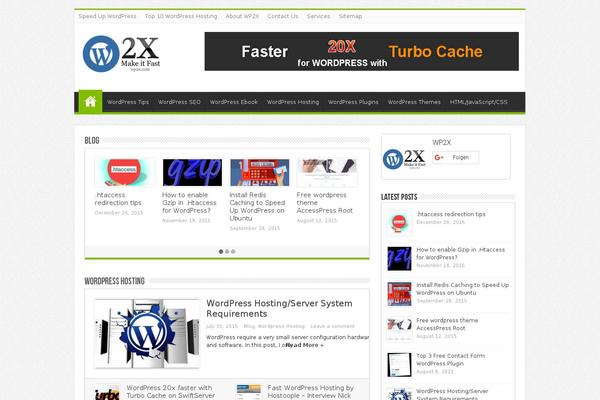Open the gzip thumbnail in blog slider
The height and width of the screenshot is (400, 600).
(192, 173)
